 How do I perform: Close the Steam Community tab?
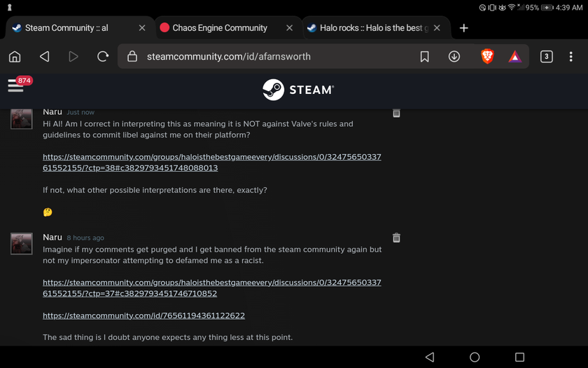142,28
